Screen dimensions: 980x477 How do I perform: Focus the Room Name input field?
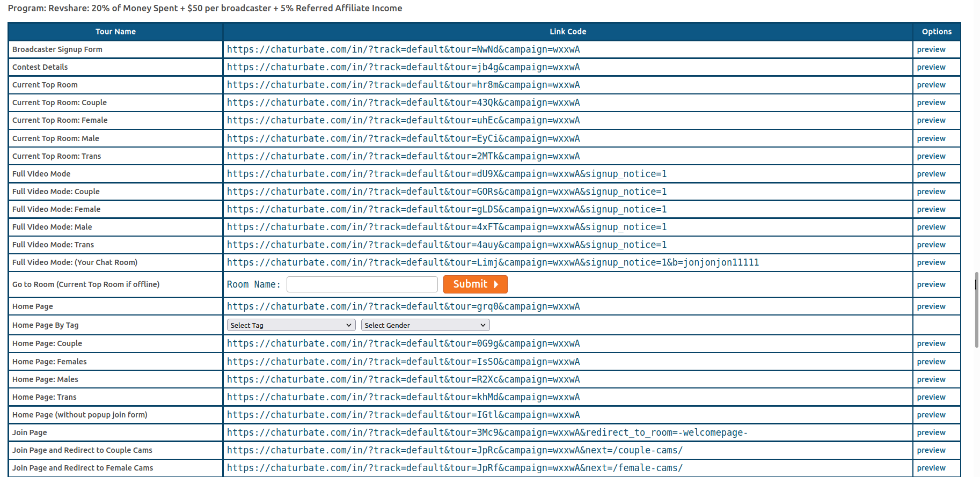(x=362, y=284)
